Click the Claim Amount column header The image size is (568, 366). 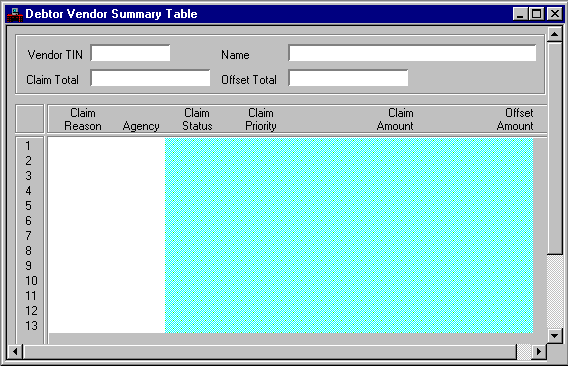pos(395,119)
